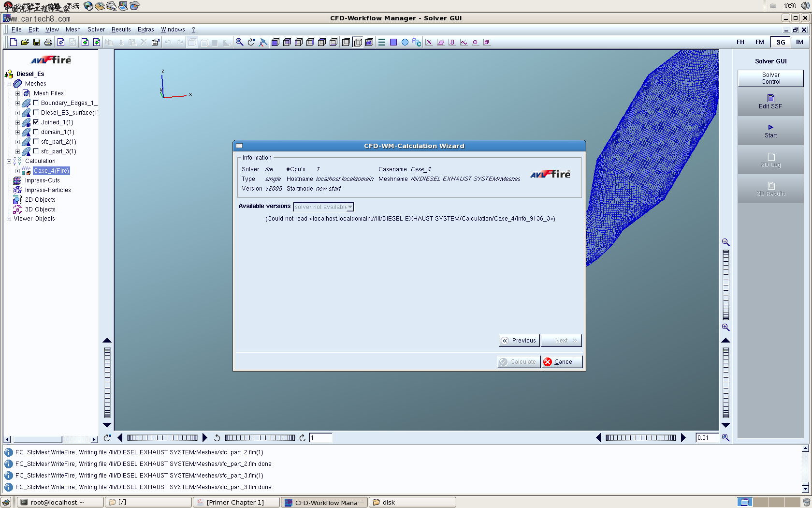This screenshot has height=508, width=812.
Task: Open root@localhost terminal in taskbar
Action: pyautogui.click(x=61, y=502)
